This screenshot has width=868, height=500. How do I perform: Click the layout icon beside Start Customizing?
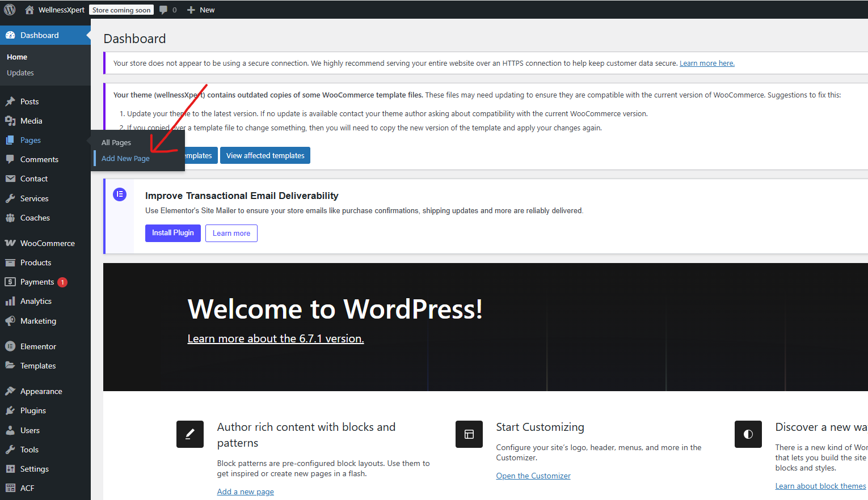[x=469, y=434]
